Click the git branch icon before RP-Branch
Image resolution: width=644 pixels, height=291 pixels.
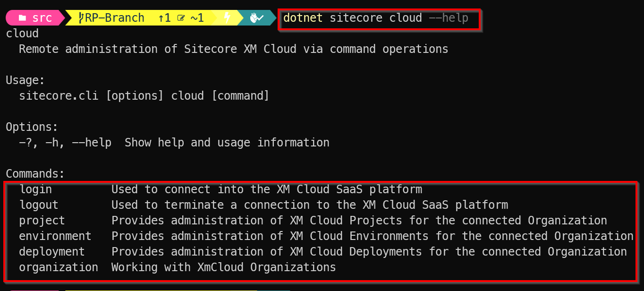point(82,18)
